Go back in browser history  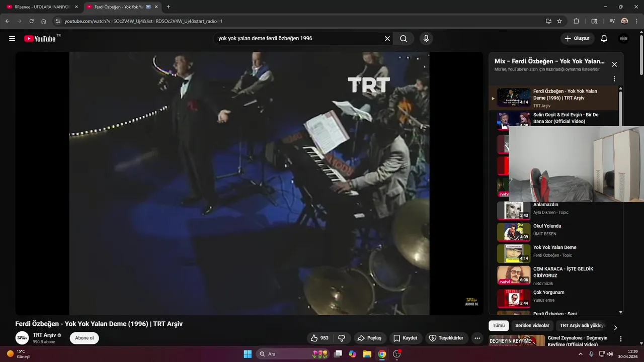(7, 21)
